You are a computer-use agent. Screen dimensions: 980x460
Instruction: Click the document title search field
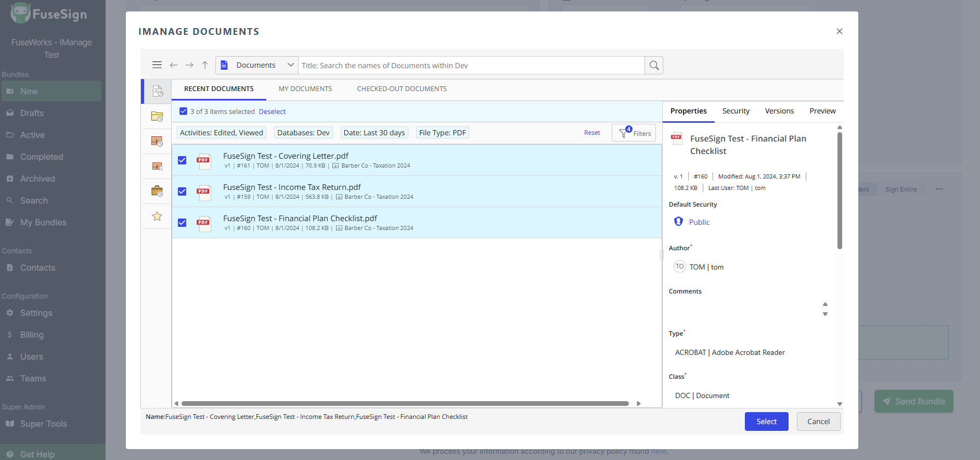coord(471,66)
